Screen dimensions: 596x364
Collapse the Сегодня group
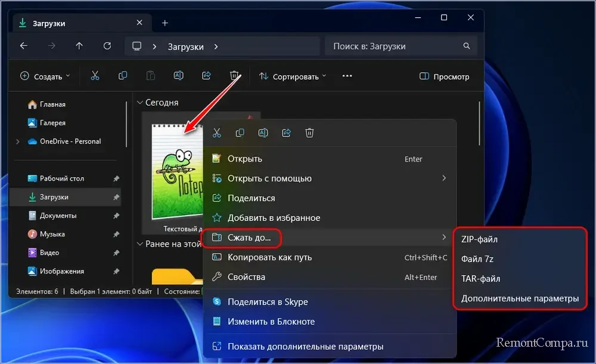(x=140, y=102)
